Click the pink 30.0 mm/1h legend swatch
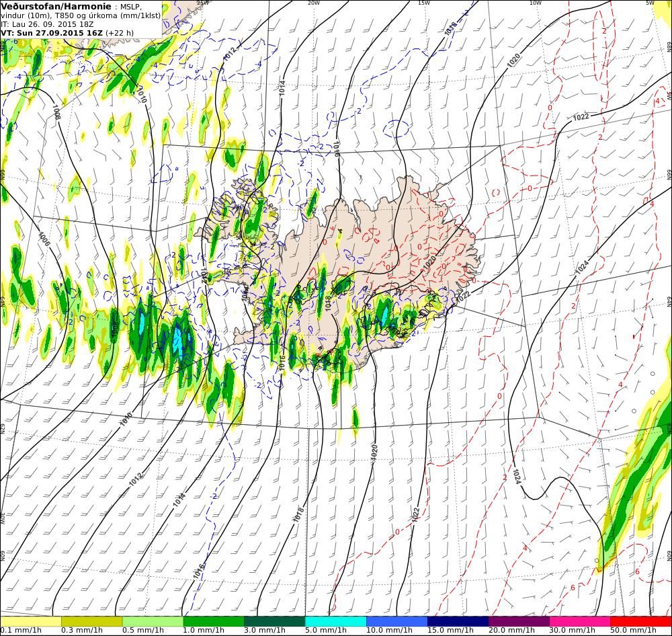Screen dimensions: 672x636 coord(580,621)
